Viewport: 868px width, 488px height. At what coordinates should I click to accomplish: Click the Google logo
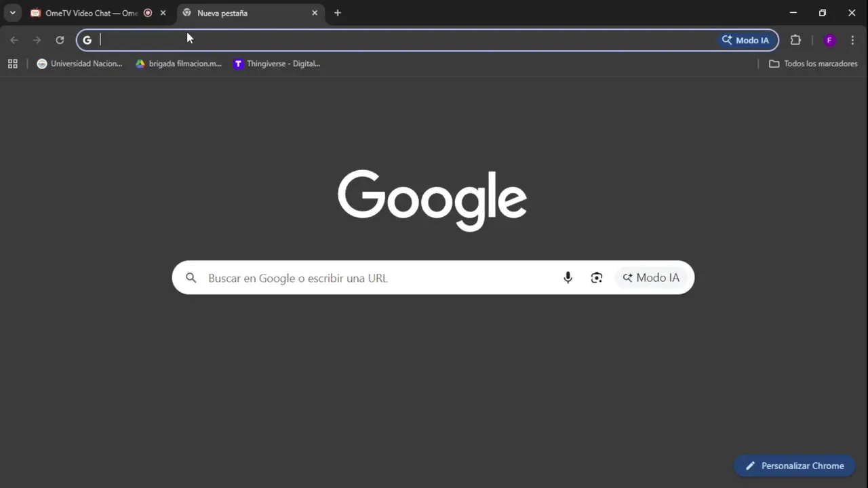[433, 199]
